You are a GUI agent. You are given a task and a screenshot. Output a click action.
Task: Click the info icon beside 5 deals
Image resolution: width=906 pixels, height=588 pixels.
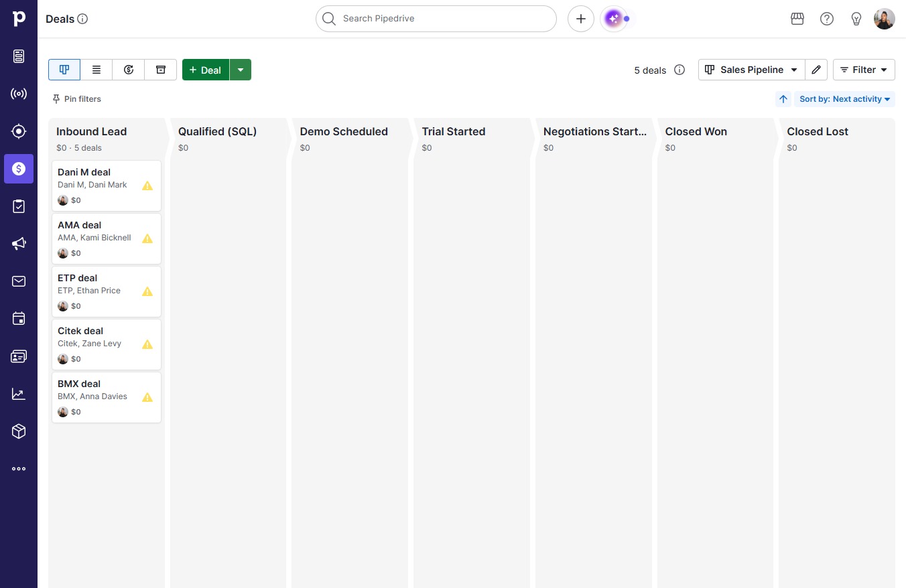(679, 70)
